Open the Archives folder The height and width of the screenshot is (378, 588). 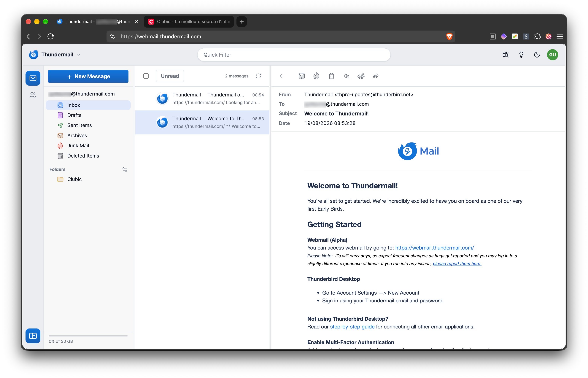[88, 136]
